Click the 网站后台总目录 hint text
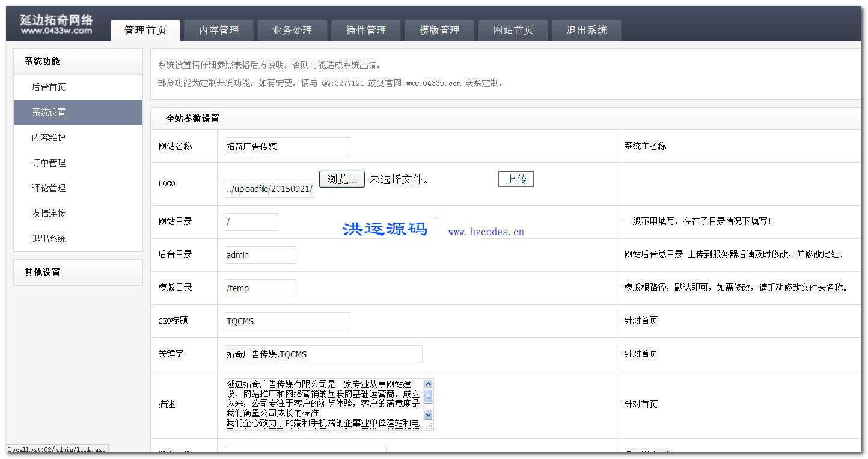The image size is (868, 459). (734, 255)
